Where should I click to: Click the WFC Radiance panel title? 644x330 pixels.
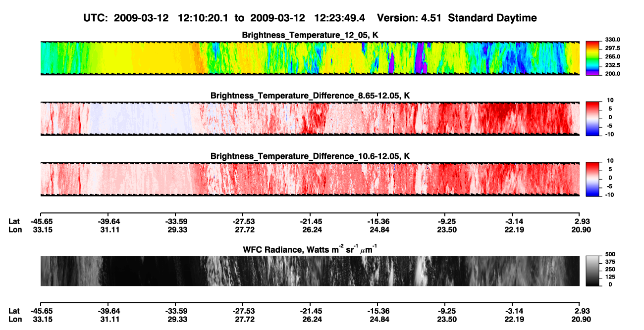[310, 249]
